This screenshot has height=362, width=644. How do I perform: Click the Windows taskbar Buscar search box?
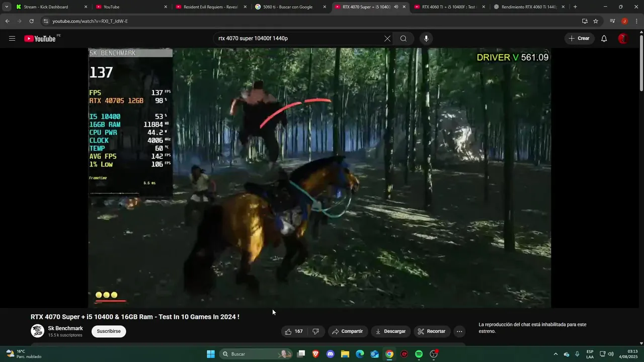pos(257,354)
